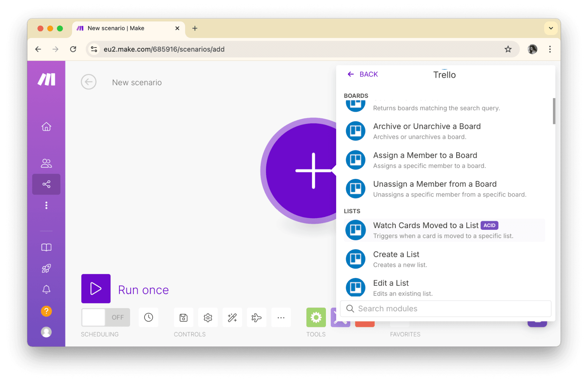Screen dimensions: 588x383
Task: Save the scenario with the save icon
Action: pos(183,317)
